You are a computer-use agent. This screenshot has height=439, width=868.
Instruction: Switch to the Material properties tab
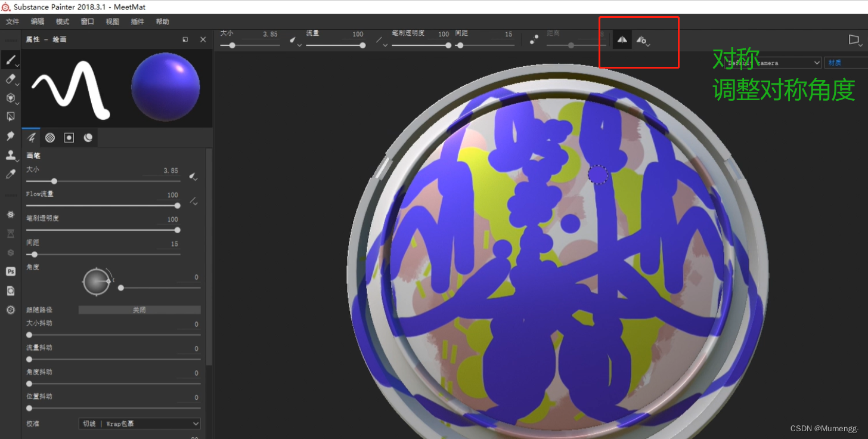(x=88, y=137)
